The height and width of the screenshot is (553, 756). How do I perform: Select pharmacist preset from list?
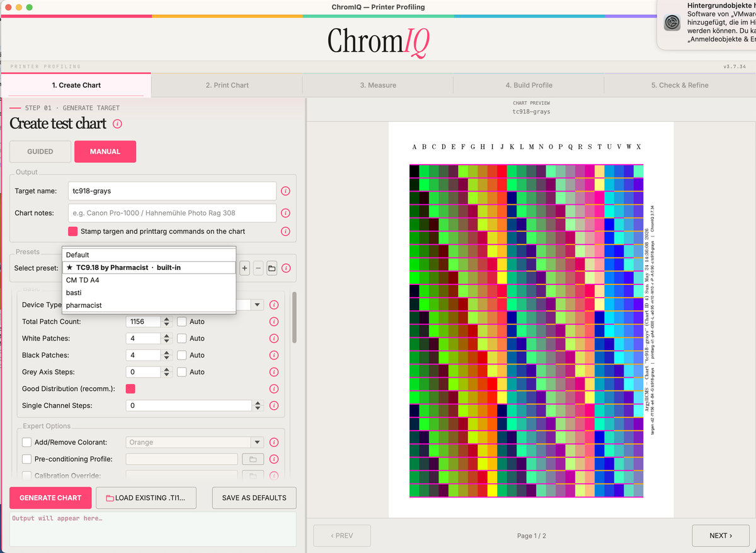(x=149, y=305)
